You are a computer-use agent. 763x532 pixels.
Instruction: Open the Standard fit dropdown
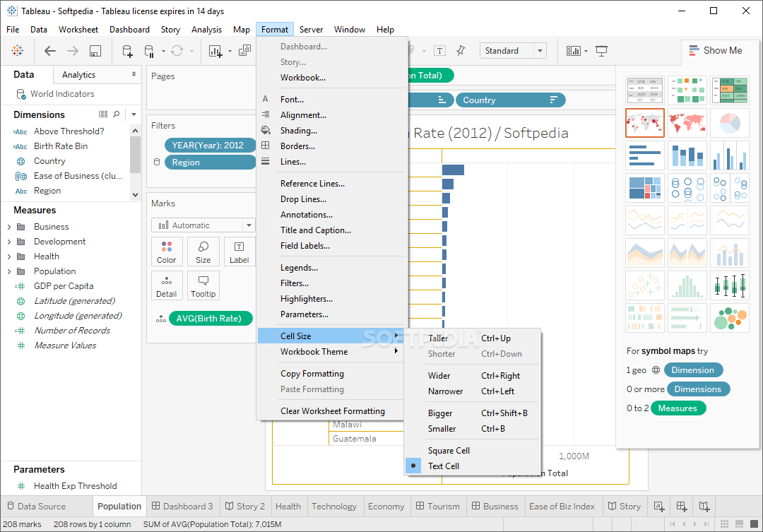[x=540, y=51]
